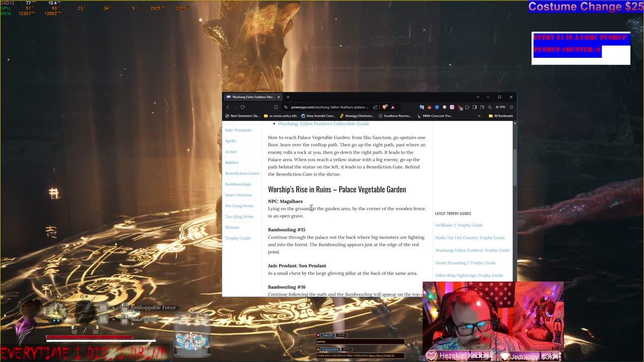644x362 pixels.
Task: Jump to Armor section in sidebar
Action: coord(231,152)
